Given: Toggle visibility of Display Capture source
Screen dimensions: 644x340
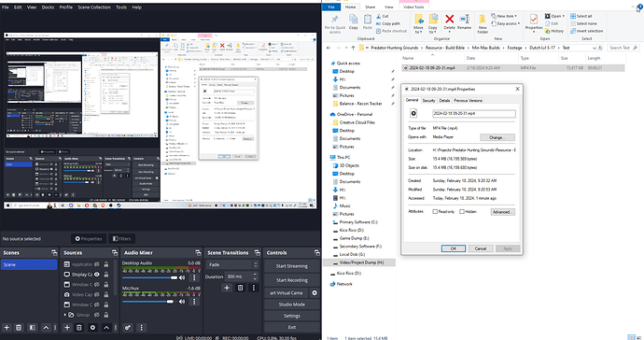Looking at the screenshot, I should click(97, 275).
